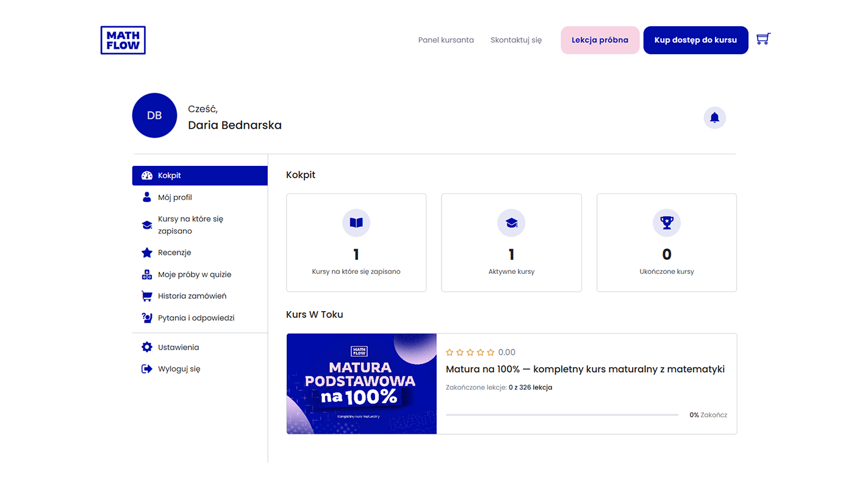View Historia zamówień page
Viewport: 868px width, 488px height.
pyautogui.click(x=192, y=296)
